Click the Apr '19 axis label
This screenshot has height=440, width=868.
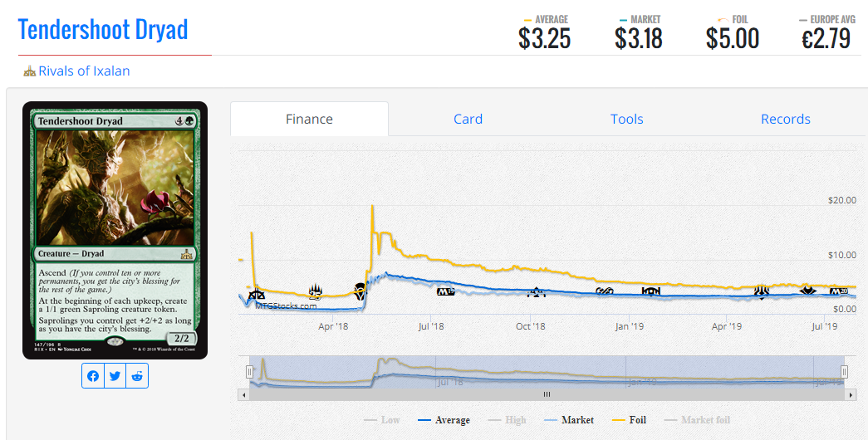(727, 326)
